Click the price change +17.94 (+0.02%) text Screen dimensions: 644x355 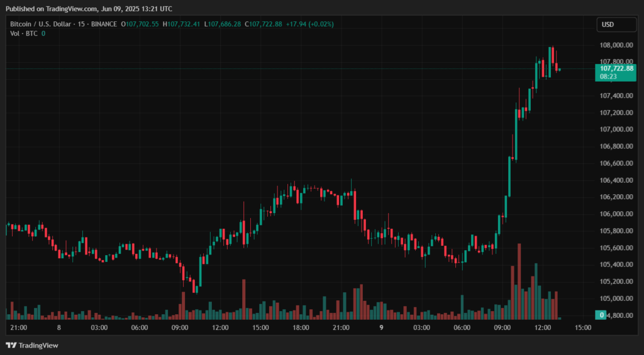[x=309, y=24]
